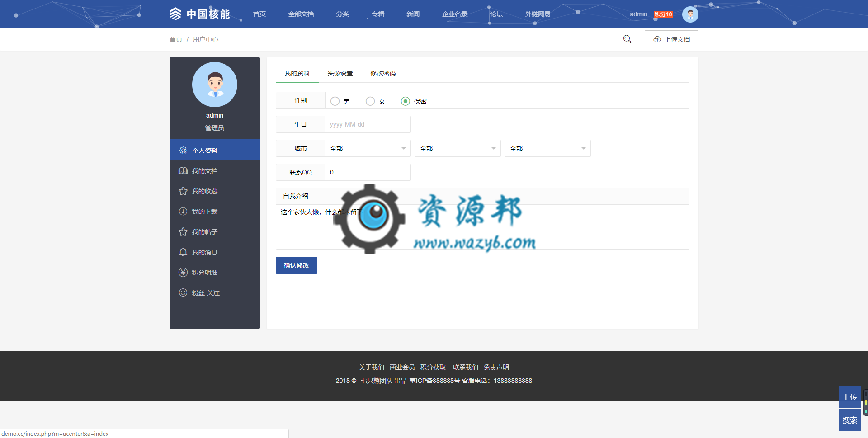Click 免责声明 footer link
868x438 pixels.
[496, 367]
